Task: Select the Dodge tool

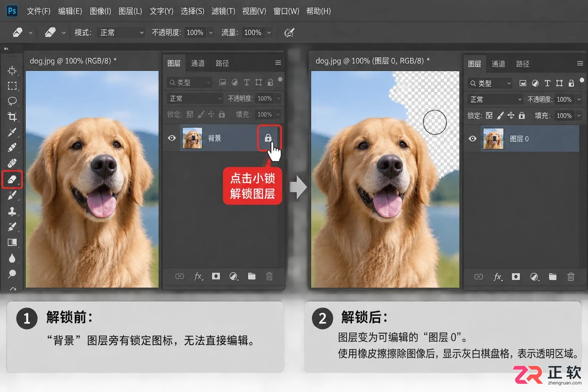Action: (x=12, y=274)
